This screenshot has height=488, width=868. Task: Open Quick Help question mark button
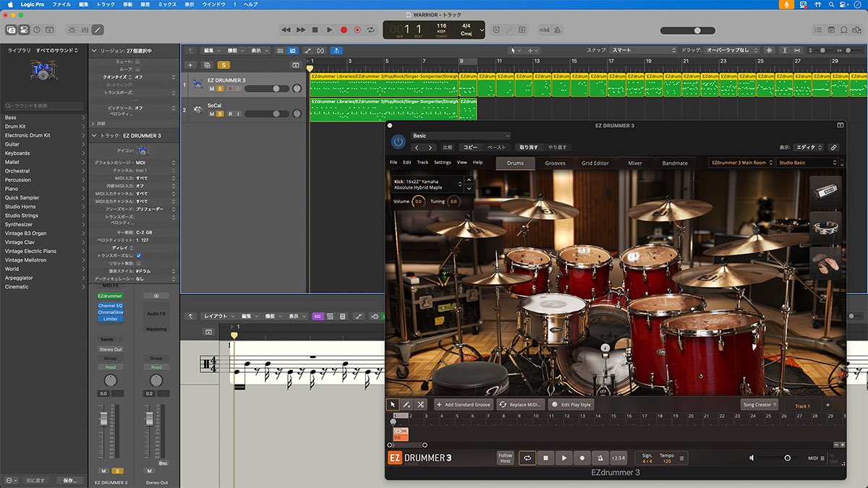click(x=37, y=30)
